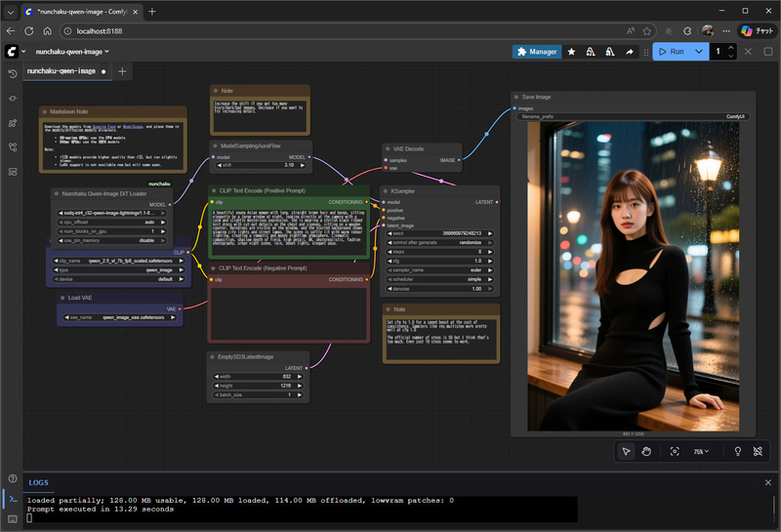The width and height of the screenshot is (781, 532).
Task: Click the denoise slider in KSampler
Action: click(x=439, y=289)
